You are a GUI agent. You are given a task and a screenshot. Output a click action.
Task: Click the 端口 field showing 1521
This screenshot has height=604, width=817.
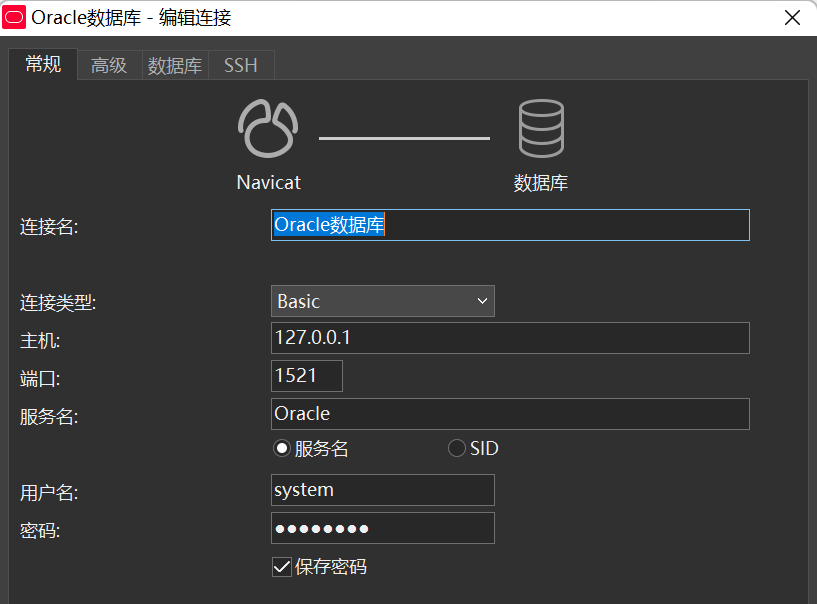307,376
